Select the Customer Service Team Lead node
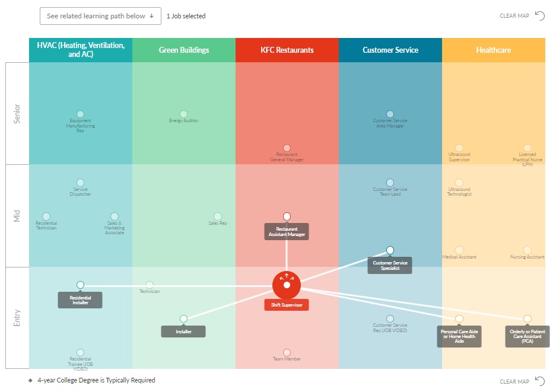 click(390, 183)
